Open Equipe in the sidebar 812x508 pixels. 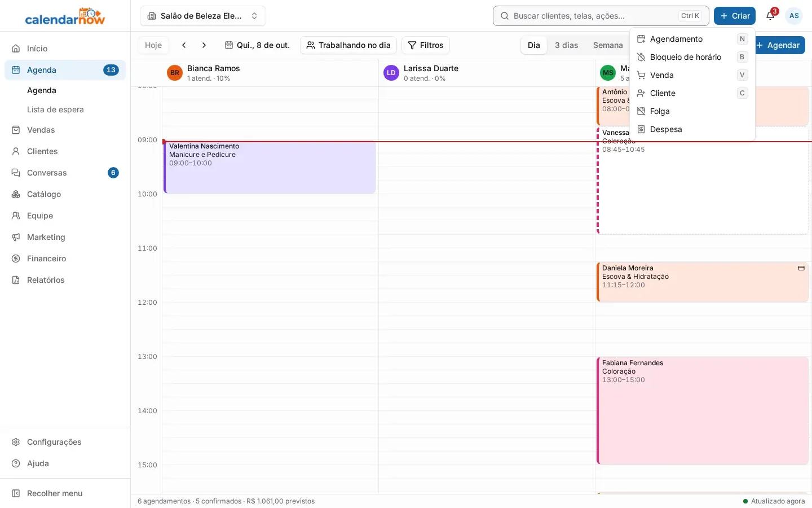pyautogui.click(x=65, y=216)
